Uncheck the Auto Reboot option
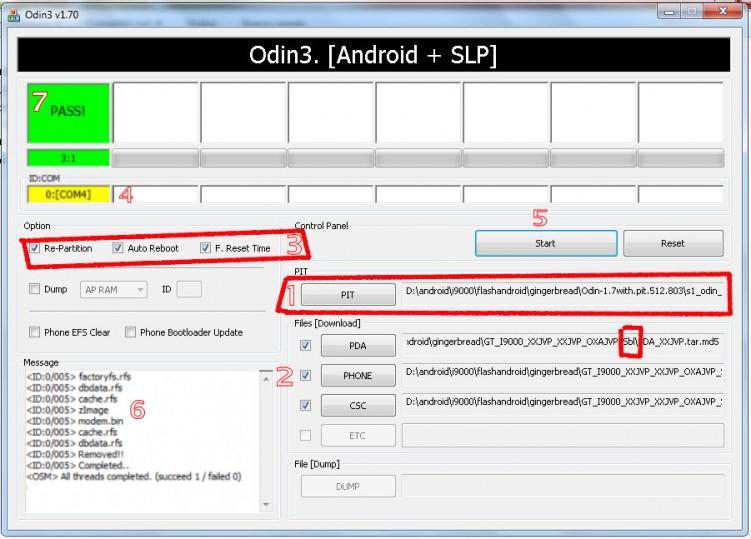Viewport: 751px width, 539px height. point(117,248)
